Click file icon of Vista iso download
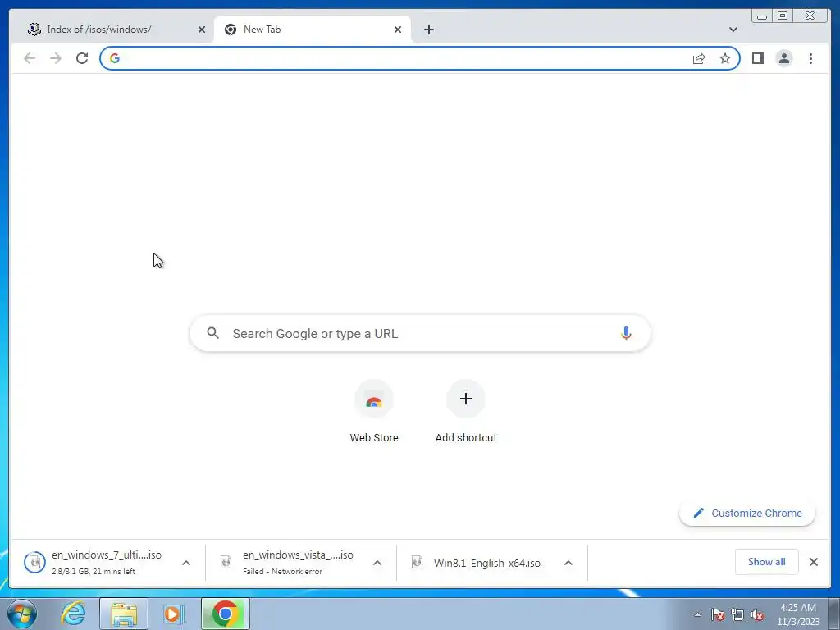The height and width of the screenshot is (630, 840). point(226,563)
